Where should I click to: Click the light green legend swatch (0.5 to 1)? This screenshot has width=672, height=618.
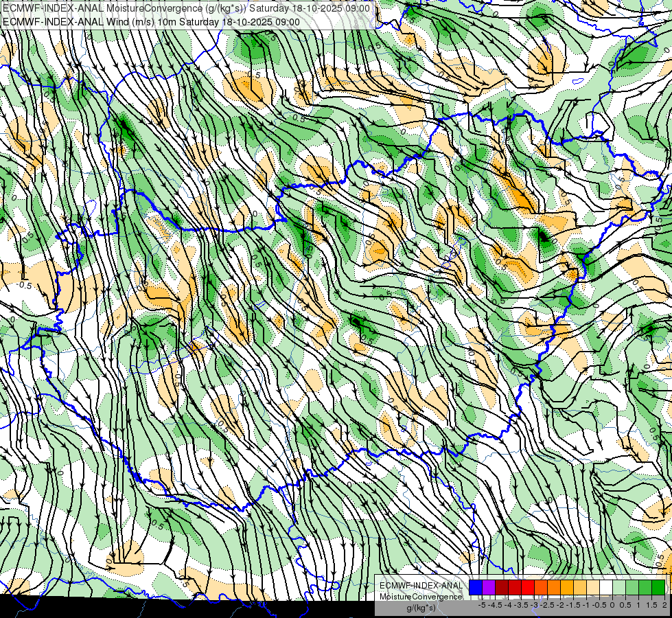632,588
